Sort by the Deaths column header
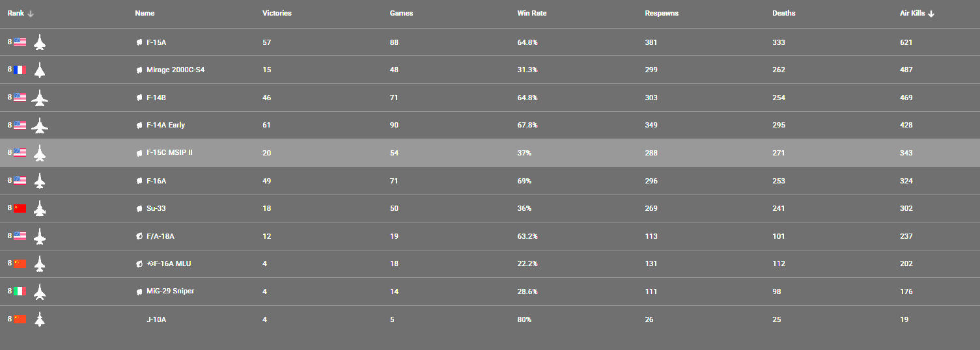Screen dimensions: 980x350 pyautogui.click(x=783, y=13)
